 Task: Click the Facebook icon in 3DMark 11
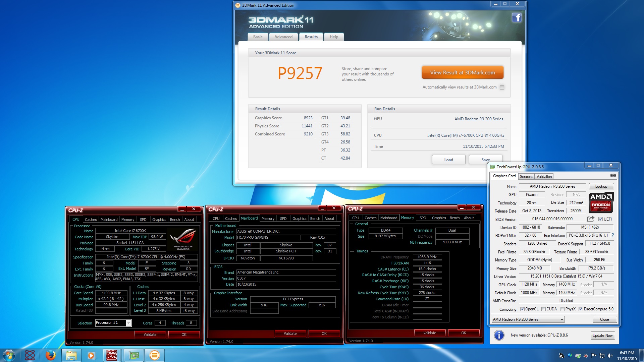(x=517, y=17)
